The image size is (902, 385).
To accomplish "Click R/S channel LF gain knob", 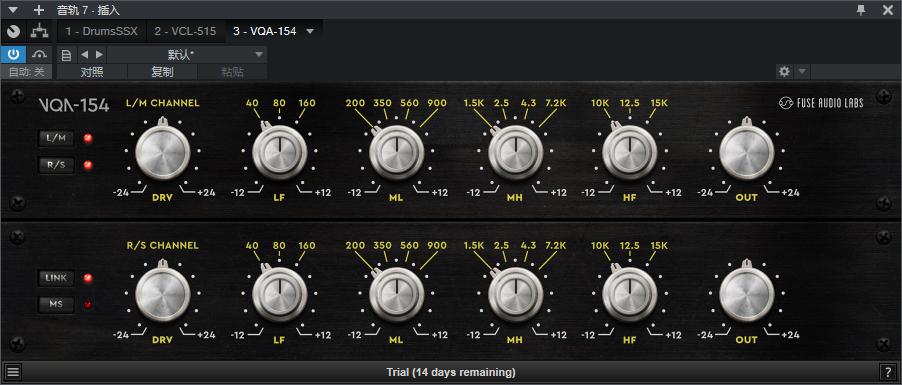I will point(280,293).
